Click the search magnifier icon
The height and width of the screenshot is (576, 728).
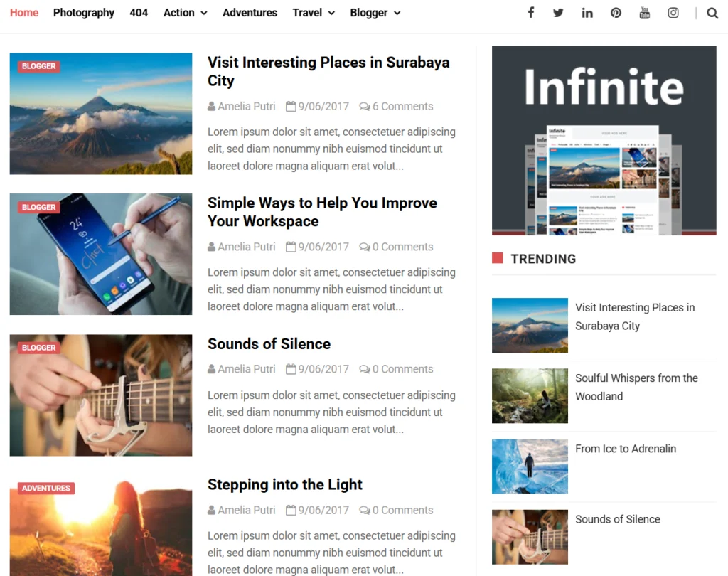(x=712, y=13)
